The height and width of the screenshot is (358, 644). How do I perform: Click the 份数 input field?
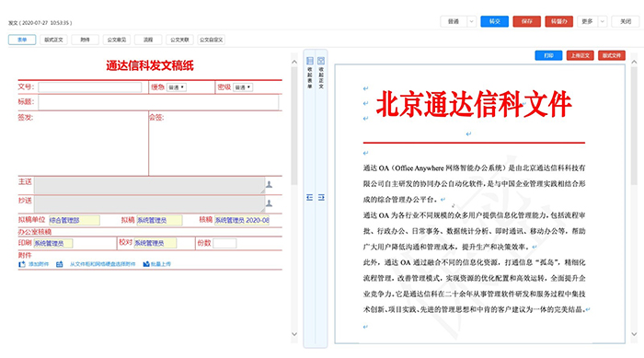(x=224, y=243)
